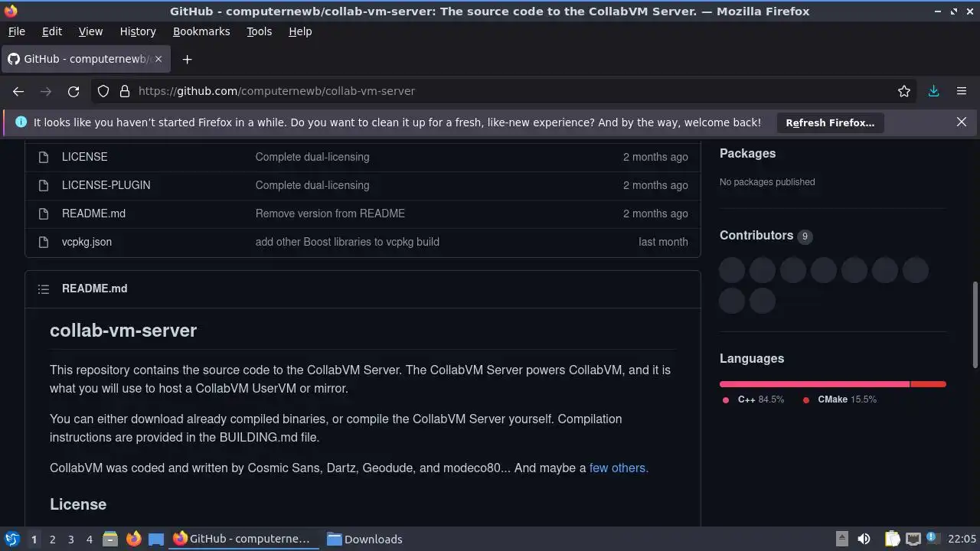This screenshot has height=551, width=980.
Task: Open the notification tray icon
Action: click(933, 539)
